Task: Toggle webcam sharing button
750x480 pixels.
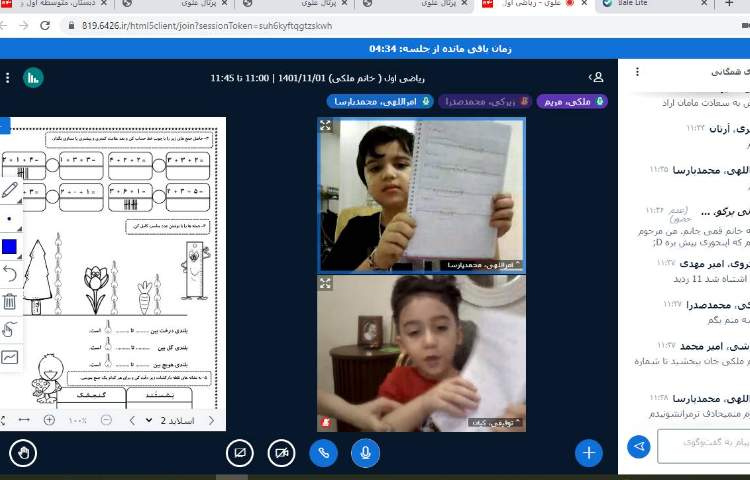Action: pos(281,453)
